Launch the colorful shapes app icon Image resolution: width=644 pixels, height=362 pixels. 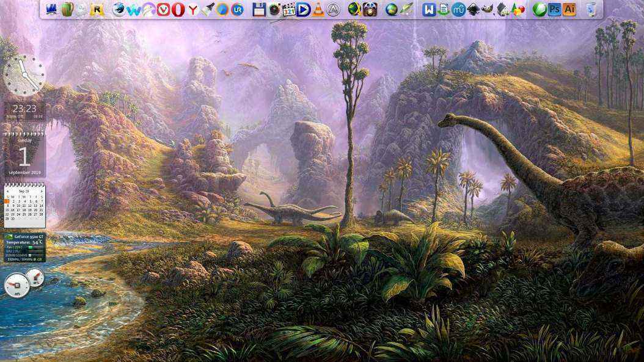pyautogui.click(x=518, y=9)
